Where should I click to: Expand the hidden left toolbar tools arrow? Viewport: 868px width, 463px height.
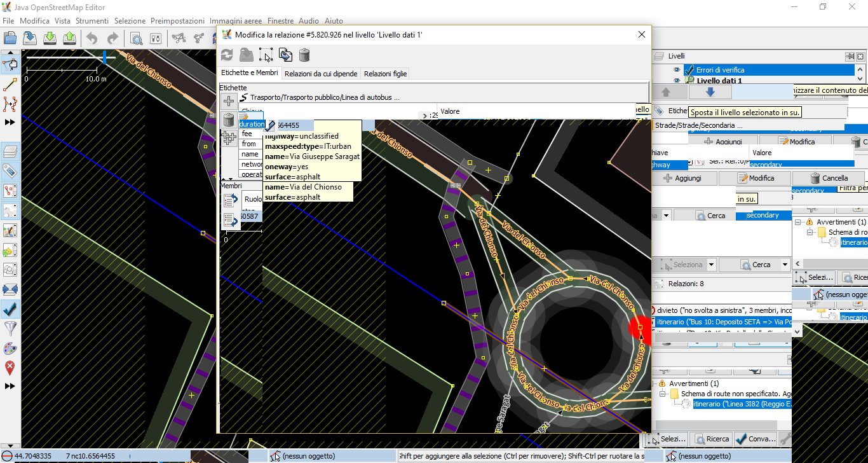tap(10, 121)
